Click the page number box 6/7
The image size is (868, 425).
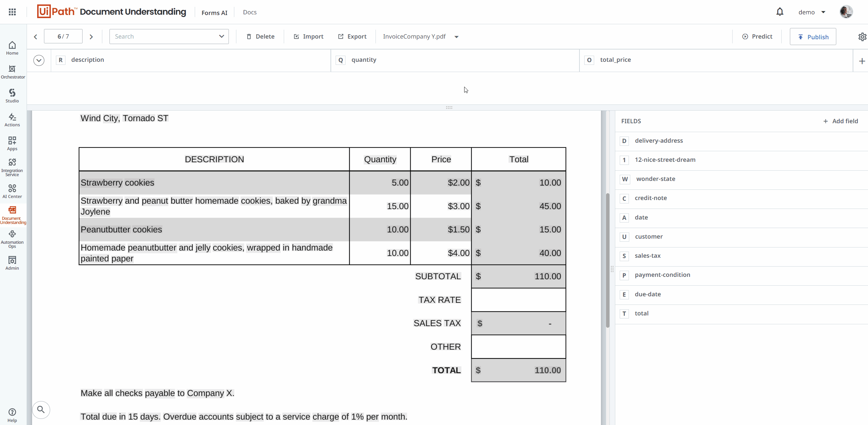pyautogui.click(x=63, y=37)
